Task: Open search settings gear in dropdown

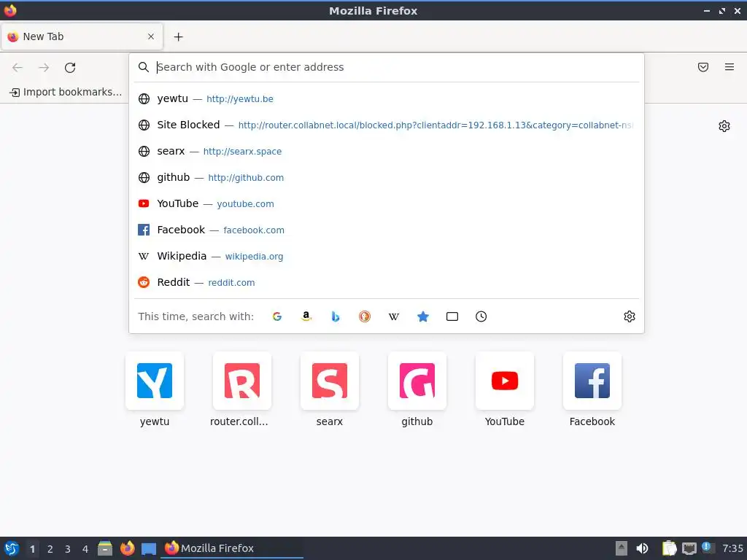Action: coord(630,316)
